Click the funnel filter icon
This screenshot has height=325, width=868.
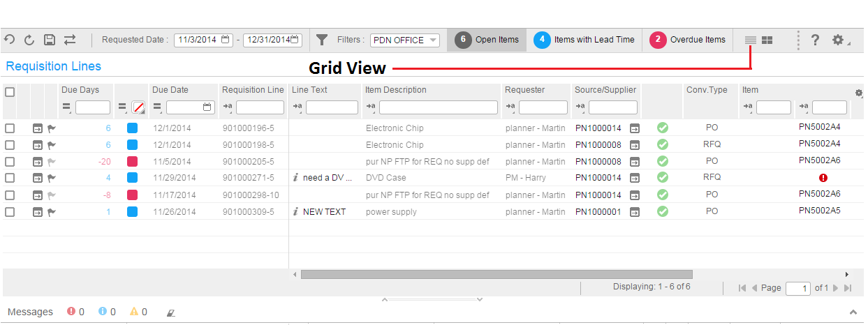point(322,40)
